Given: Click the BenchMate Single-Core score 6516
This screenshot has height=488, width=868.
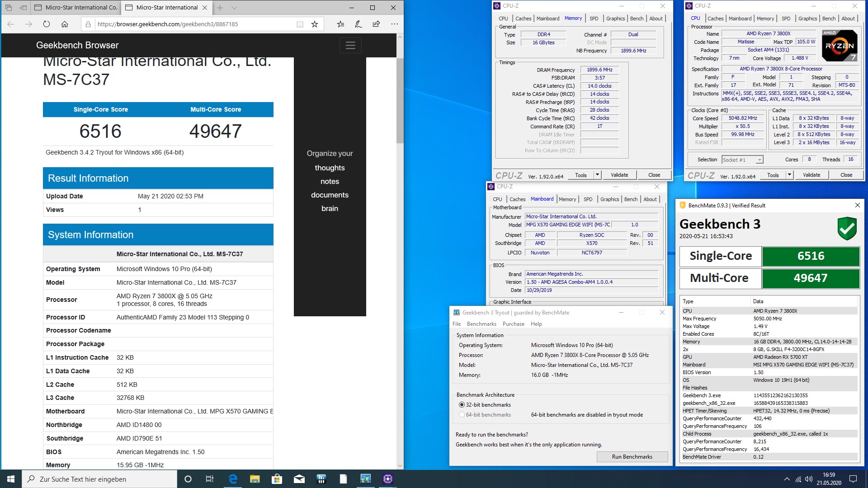Looking at the screenshot, I should click(x=811, y=256).
